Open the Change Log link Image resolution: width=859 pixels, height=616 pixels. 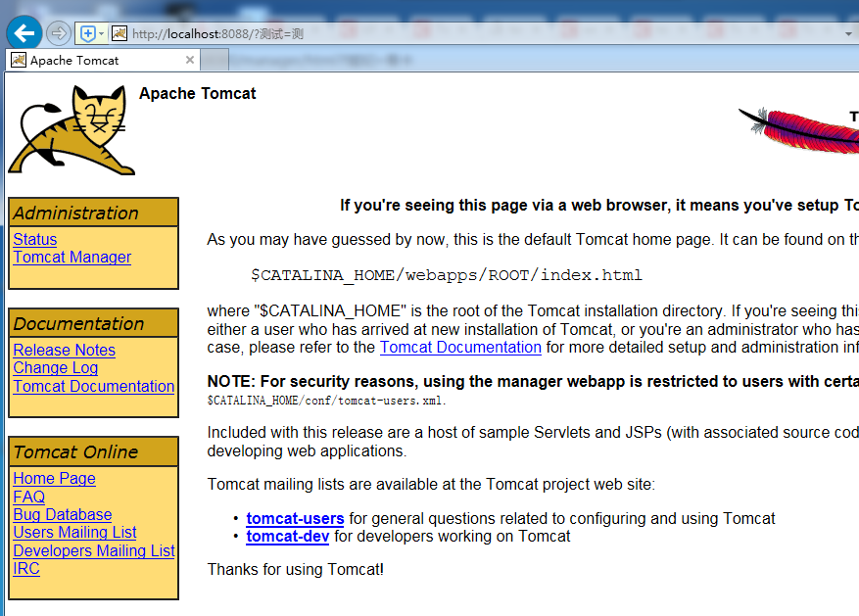pyautogui.click(x=55, y=368)
